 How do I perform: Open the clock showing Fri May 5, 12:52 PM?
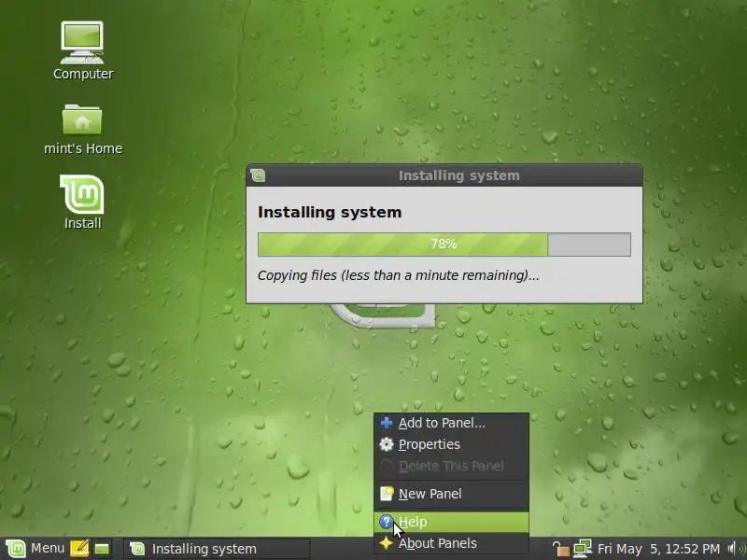coord(658,549)
